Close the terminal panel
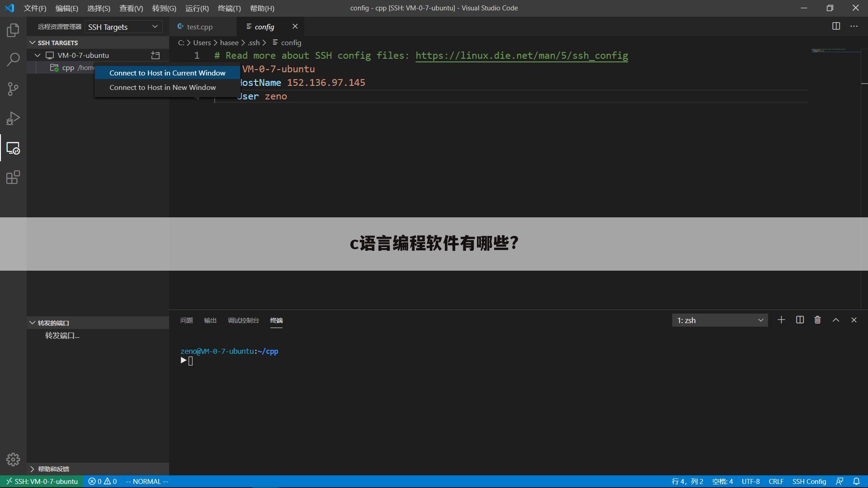 854,320
